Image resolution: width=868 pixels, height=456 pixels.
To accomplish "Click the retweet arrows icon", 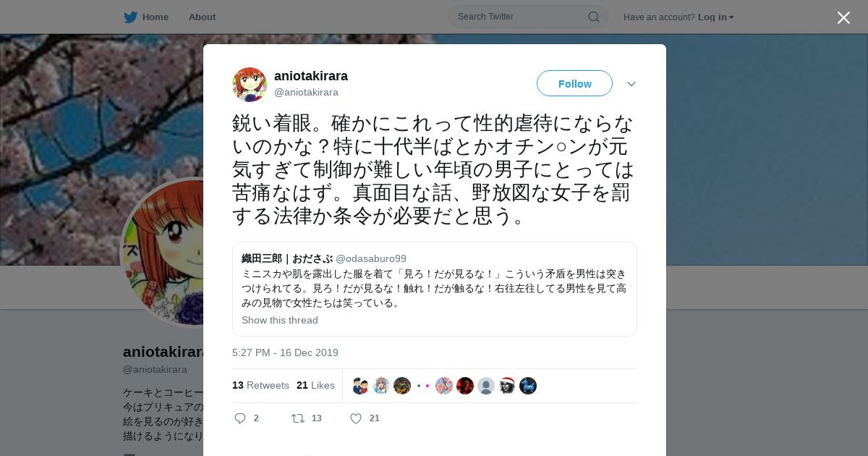I will point(298,418).
